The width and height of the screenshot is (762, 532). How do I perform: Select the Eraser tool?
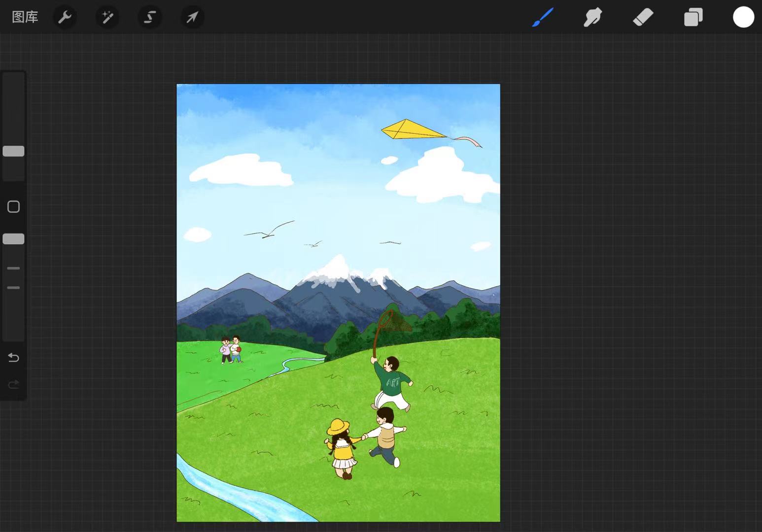point(643,17)
